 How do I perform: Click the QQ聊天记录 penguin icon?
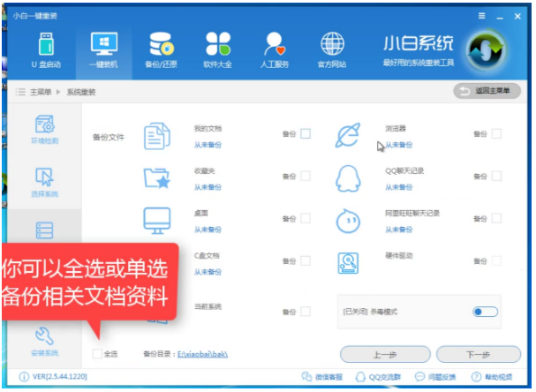[348, 178]
